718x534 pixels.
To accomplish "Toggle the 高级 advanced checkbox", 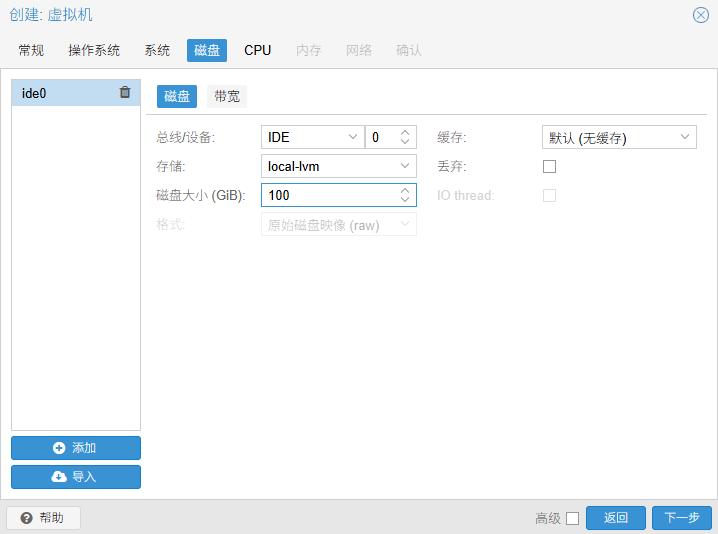I will point(572,518).
